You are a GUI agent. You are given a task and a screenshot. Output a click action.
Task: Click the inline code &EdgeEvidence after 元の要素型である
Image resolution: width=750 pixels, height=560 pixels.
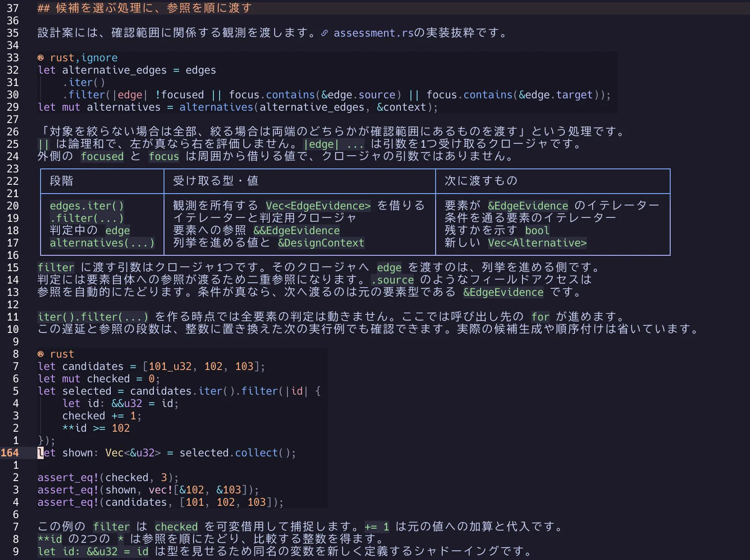(503, 292)
